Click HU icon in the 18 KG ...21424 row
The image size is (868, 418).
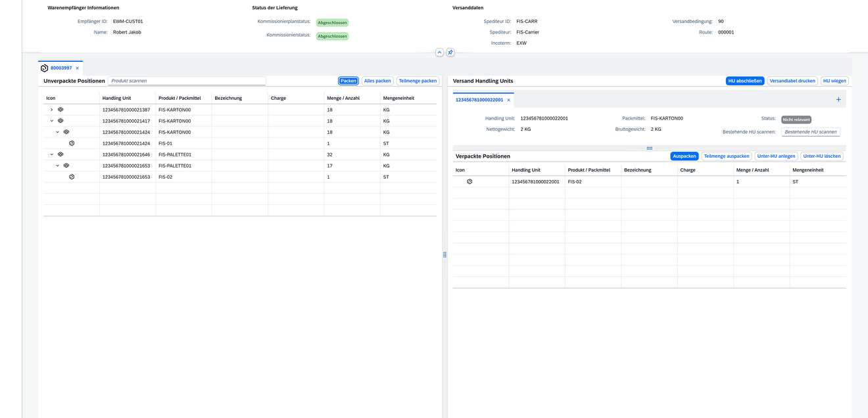[66, 132]
